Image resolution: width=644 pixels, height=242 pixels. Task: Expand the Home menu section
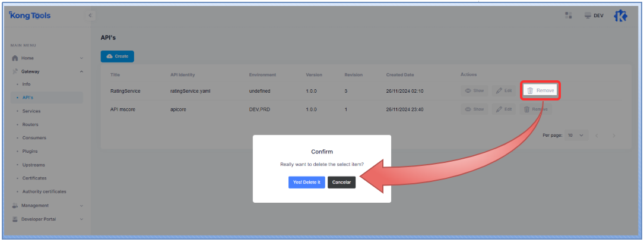[47, 58]
